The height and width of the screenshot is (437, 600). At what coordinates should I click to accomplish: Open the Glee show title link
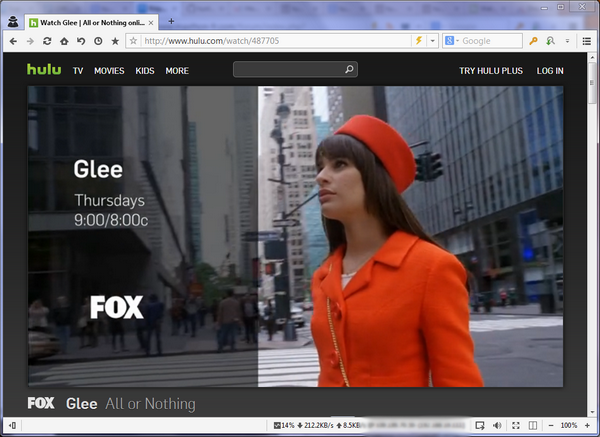coord(82,404)
